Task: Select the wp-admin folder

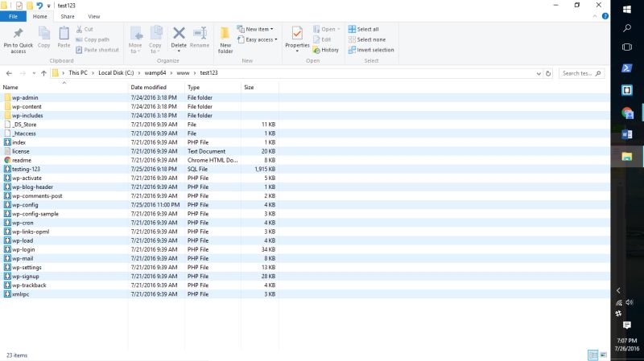Action: (25, 97)
